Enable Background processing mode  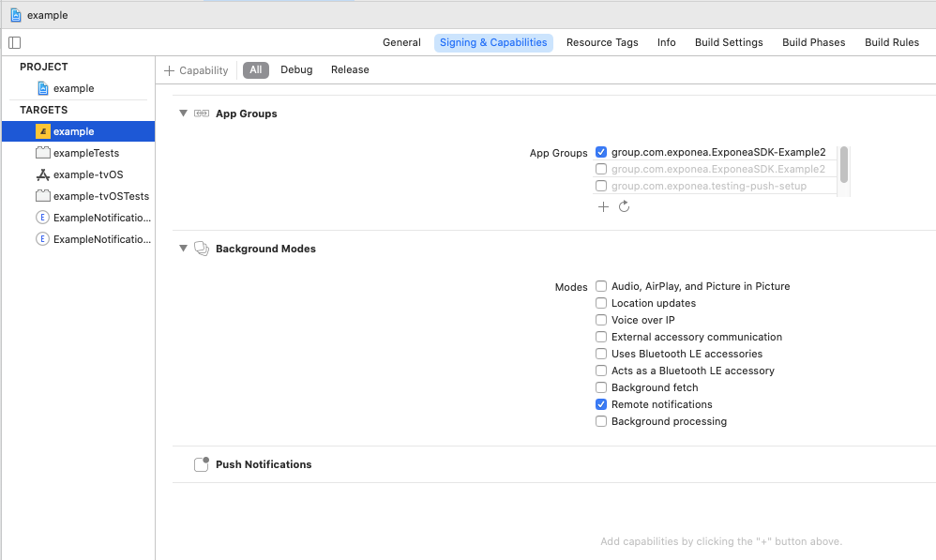(601, 421)
